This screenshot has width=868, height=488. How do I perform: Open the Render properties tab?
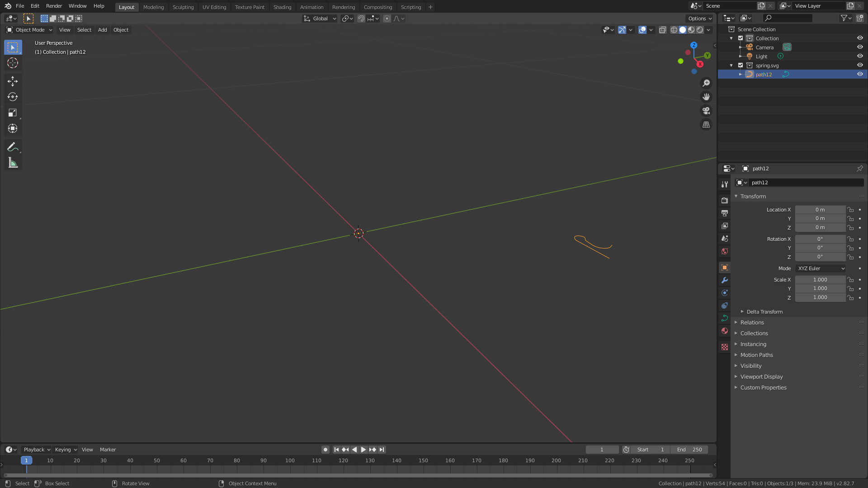point(725,200)
